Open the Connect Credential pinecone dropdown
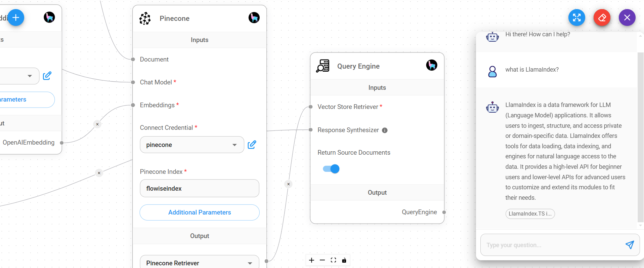This screenshot has height=268, width=644. point(192,145)
